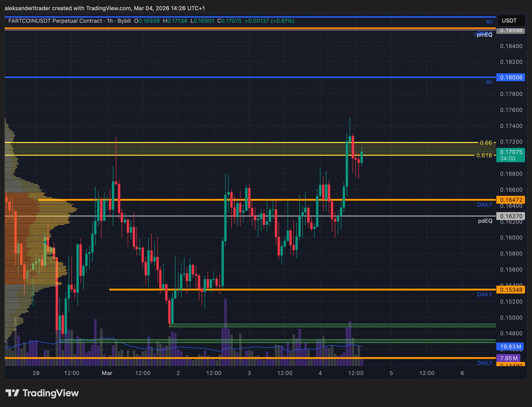Viewport: 532px width, 407px height.
Task: Click the TradingView logo icon
Action: [12, 393]
